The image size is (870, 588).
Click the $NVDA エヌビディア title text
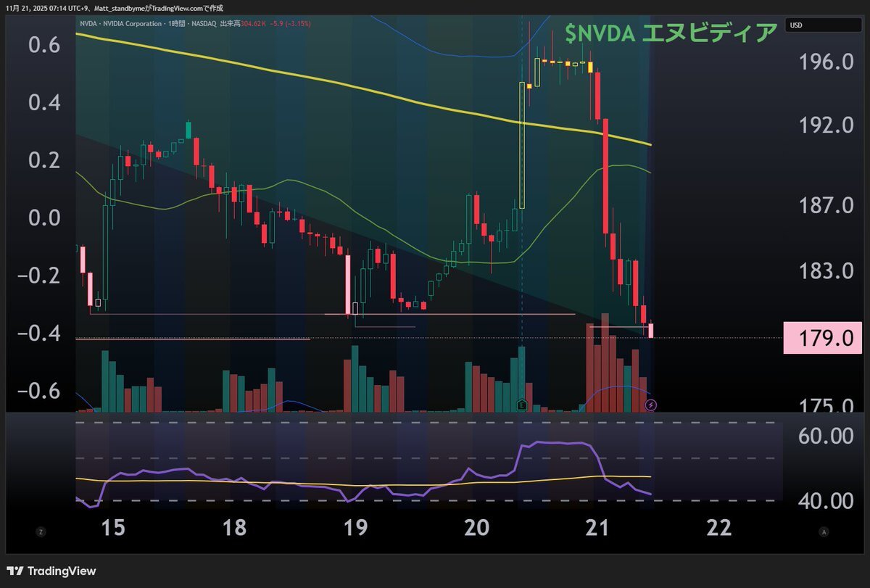[671, 31]
